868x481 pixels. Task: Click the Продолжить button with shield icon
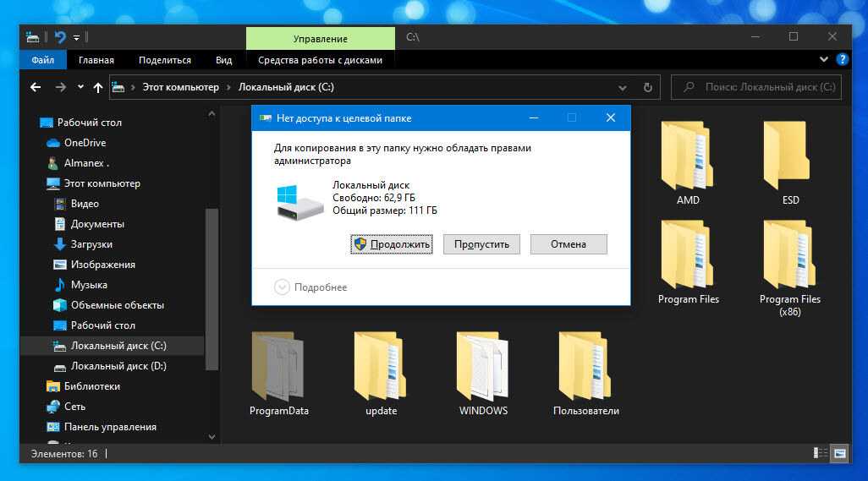coord(392,244)
